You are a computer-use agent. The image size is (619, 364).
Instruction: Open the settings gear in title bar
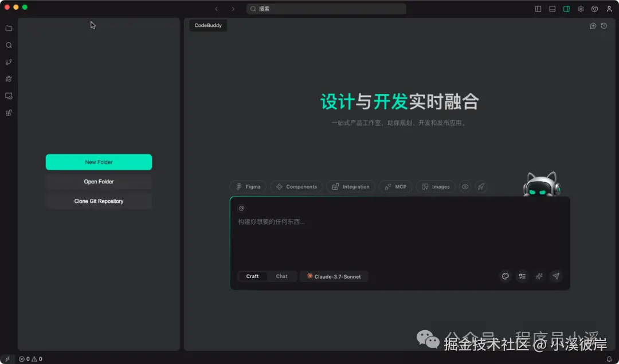tap(581, 9)
